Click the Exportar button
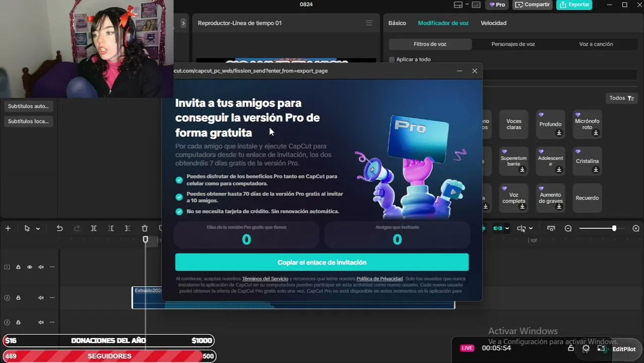The width and height of the screenshot is (644, 363). 575,5
